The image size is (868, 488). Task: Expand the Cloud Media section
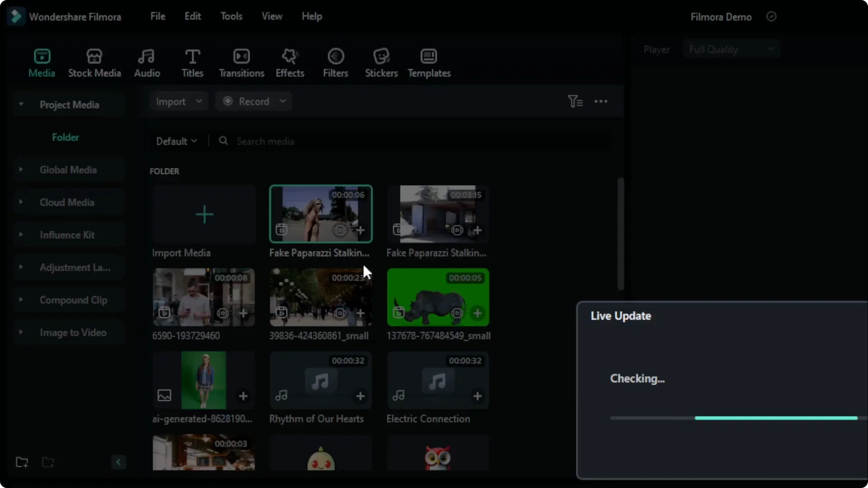20,202
